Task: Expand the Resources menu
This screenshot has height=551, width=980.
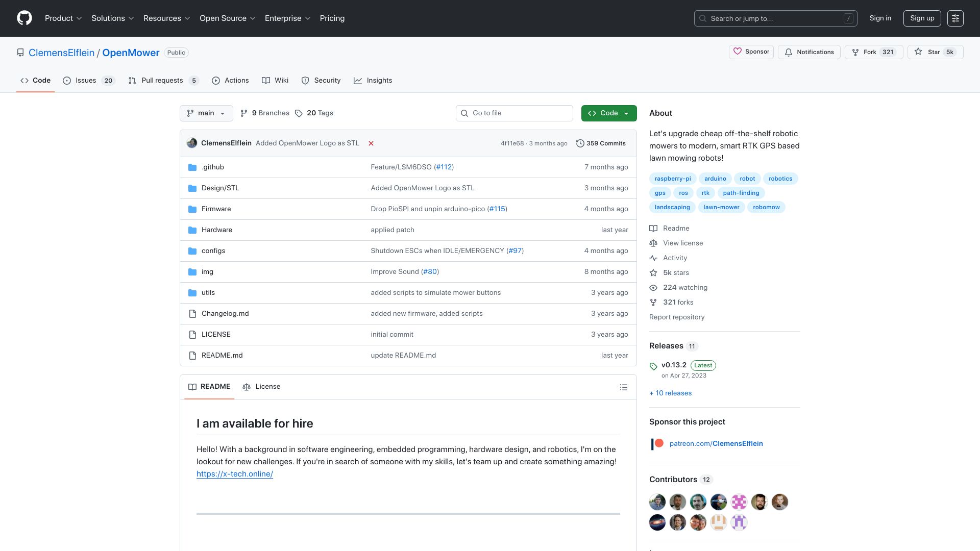Action: coord(167,18)
